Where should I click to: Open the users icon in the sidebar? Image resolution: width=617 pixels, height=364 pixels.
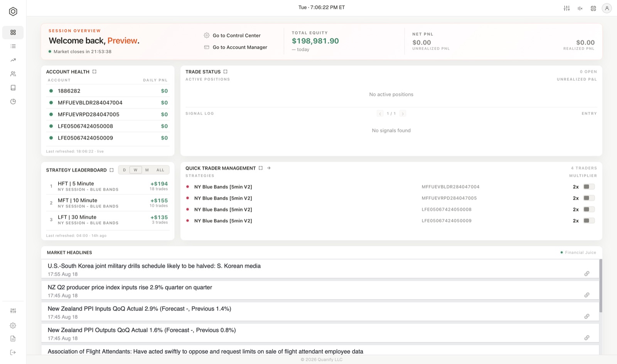click(x=13, y=74)
